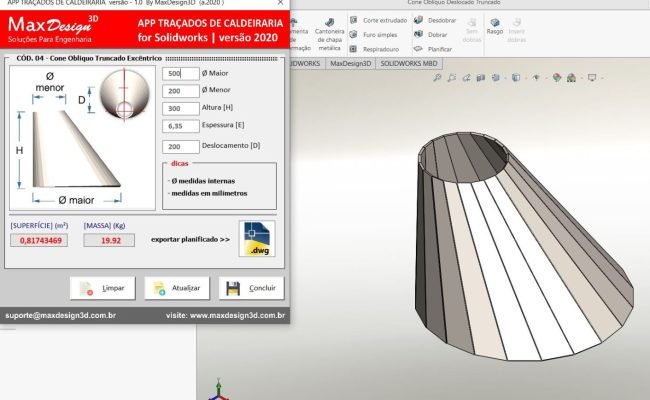Image resolution: width=650 pixels, height=400 pixels.
Task: Click the XYZ axis triad in the viewport
Action: pyautogui.click(x=218, y=390)
